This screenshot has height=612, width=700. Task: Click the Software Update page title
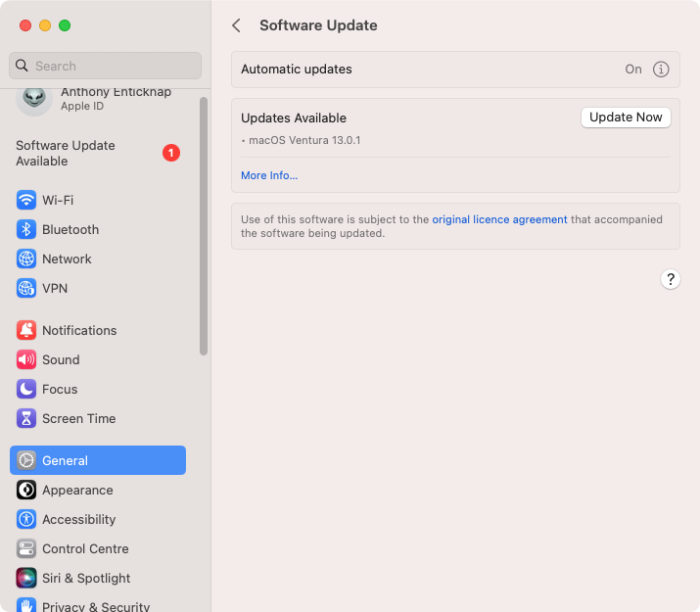318,25
